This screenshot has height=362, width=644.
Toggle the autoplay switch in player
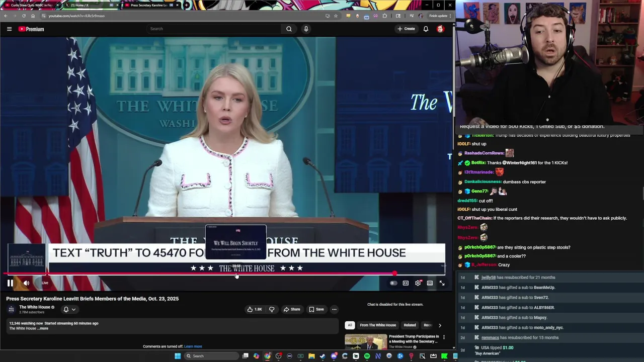pyautogui.click(x=393, y=283)
